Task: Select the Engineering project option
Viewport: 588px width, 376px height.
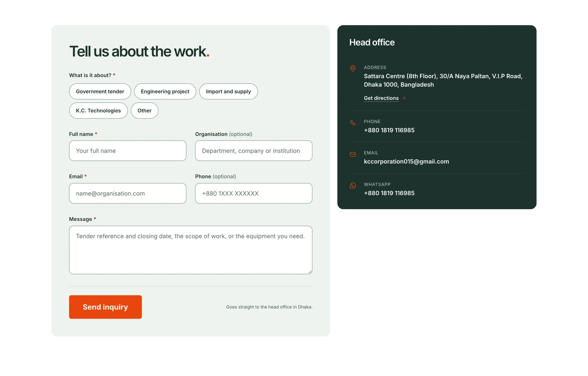Action: click(165, 92)
